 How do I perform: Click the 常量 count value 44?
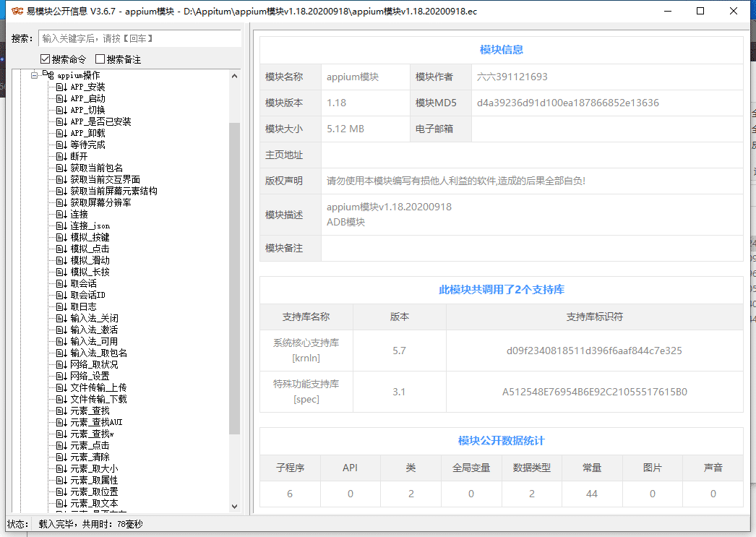tap(592, 494)
